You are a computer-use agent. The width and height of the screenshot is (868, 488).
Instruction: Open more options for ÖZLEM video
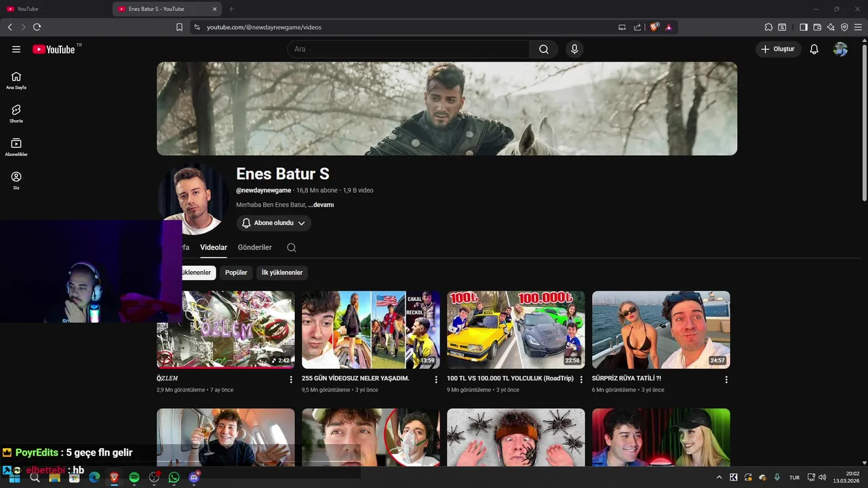pos(291,380)
